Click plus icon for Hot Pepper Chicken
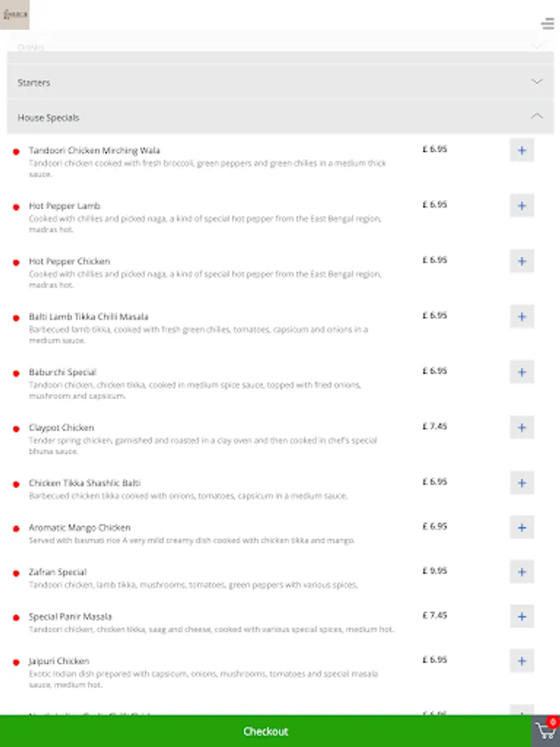Screen dimensions: 560x747 tap(522, 261)
